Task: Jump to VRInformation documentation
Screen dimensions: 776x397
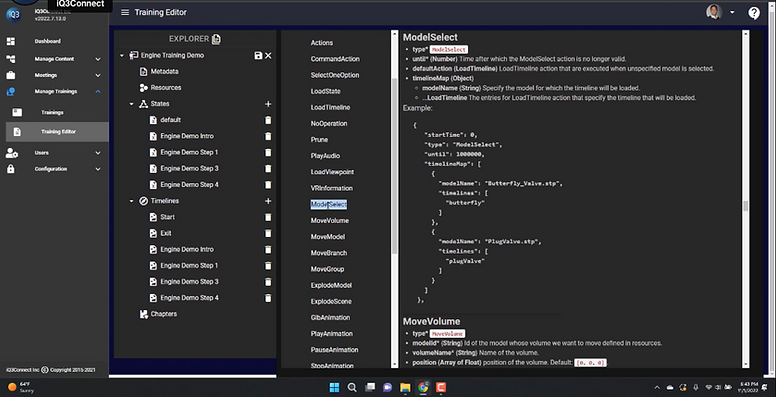Action: [332, 188]
